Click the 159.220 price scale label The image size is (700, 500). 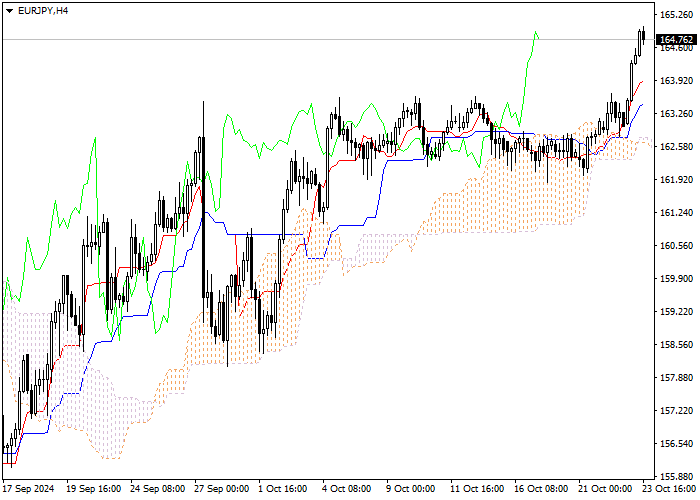pyautogui.click(x=676, y=312)
